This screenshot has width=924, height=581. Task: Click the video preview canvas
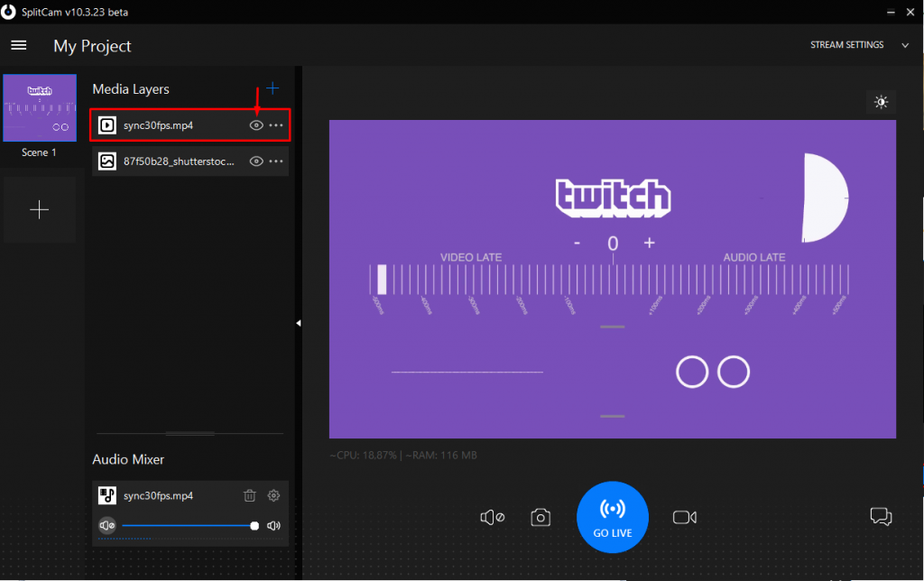[x=613, y=280]
